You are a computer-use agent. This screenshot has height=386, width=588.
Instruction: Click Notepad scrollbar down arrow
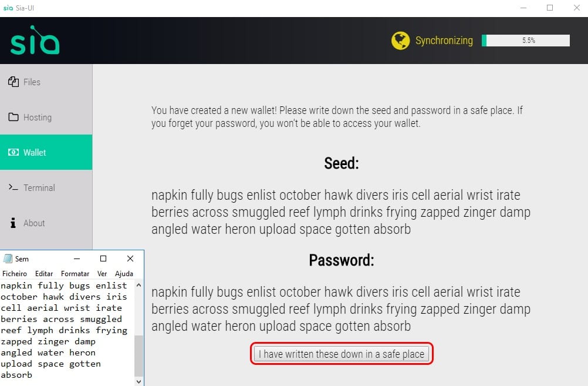click(138, 381)
